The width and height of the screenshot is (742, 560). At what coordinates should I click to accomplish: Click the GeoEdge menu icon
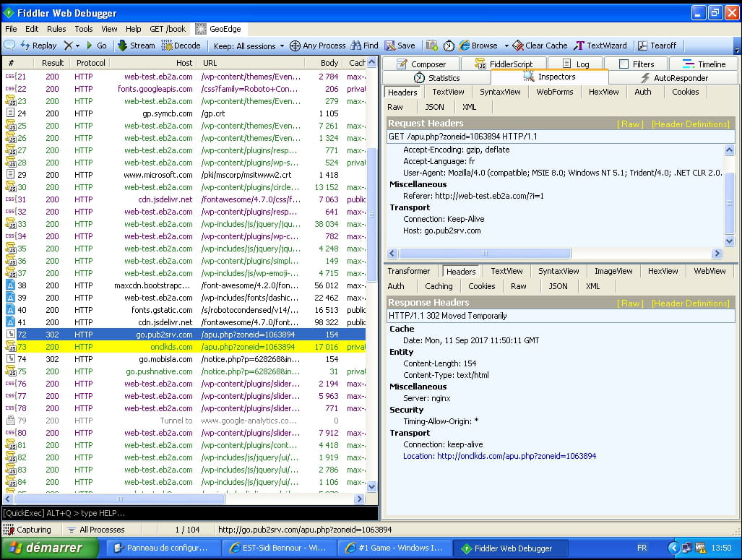click(x=201, y=29)
